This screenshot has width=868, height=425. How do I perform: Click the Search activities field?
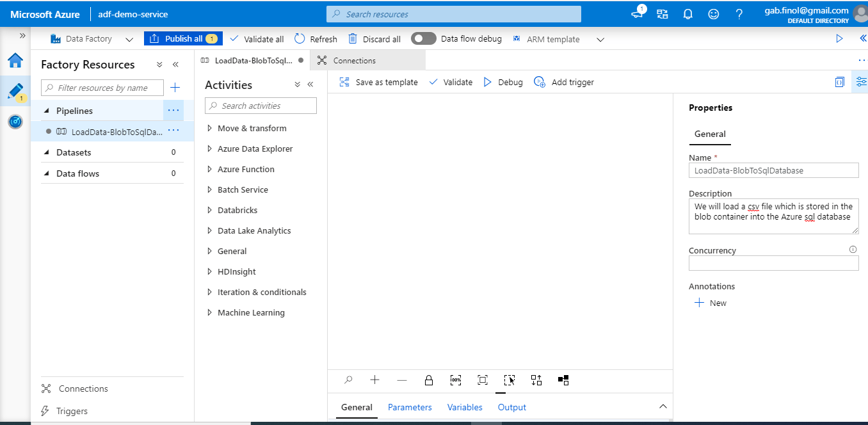[x=261, y=106]
